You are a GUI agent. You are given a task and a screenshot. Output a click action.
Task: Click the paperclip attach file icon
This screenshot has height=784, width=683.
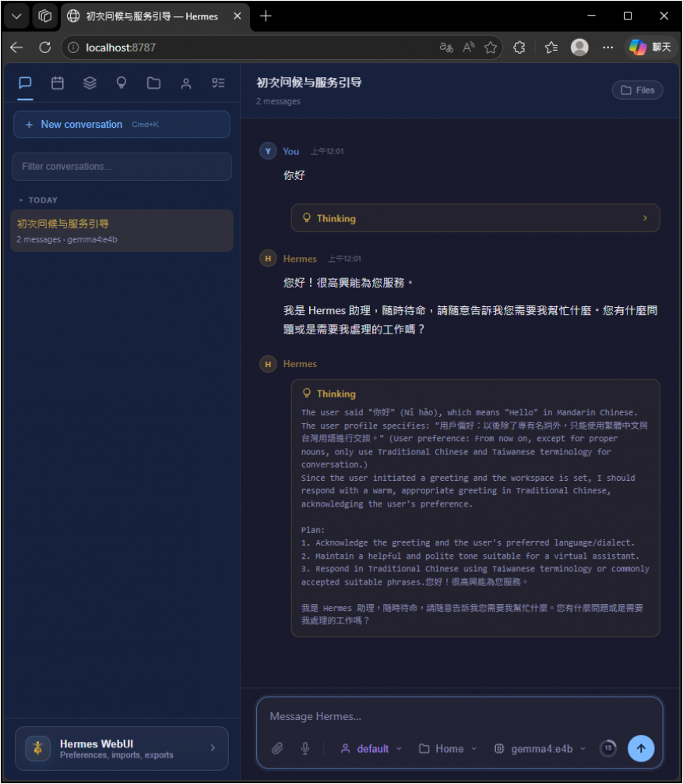click(x=277, y=748)
